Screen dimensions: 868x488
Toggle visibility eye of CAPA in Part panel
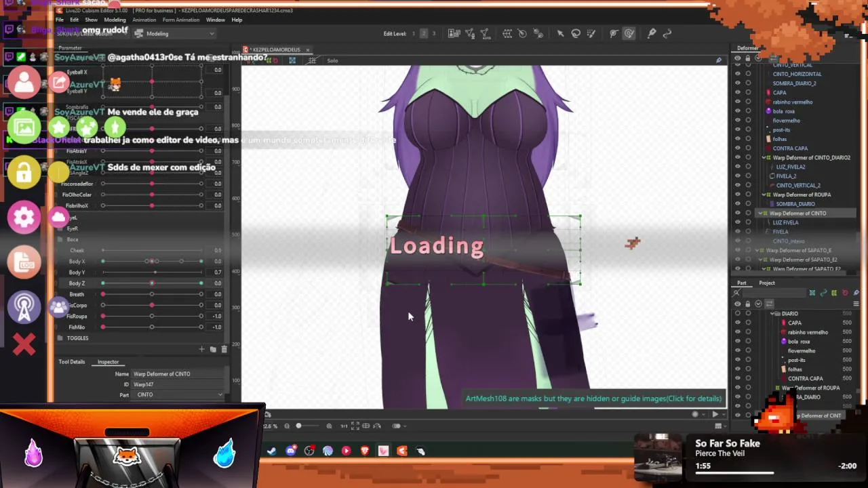(738, 323)
